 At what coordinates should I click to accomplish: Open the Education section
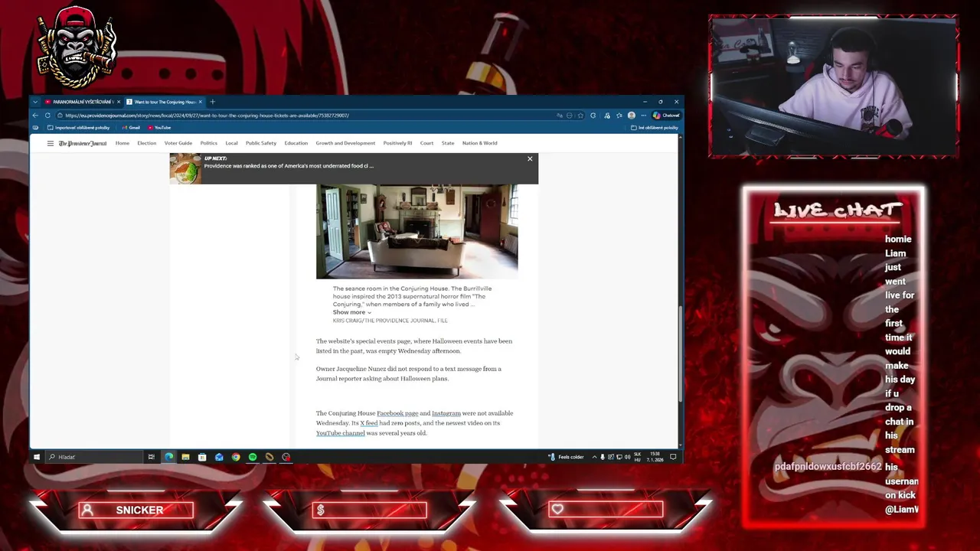point(296,143)
